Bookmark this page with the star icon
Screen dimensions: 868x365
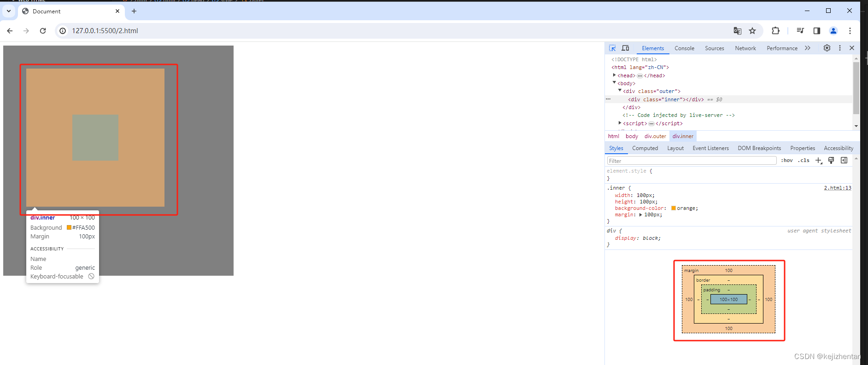pos(752,31)
